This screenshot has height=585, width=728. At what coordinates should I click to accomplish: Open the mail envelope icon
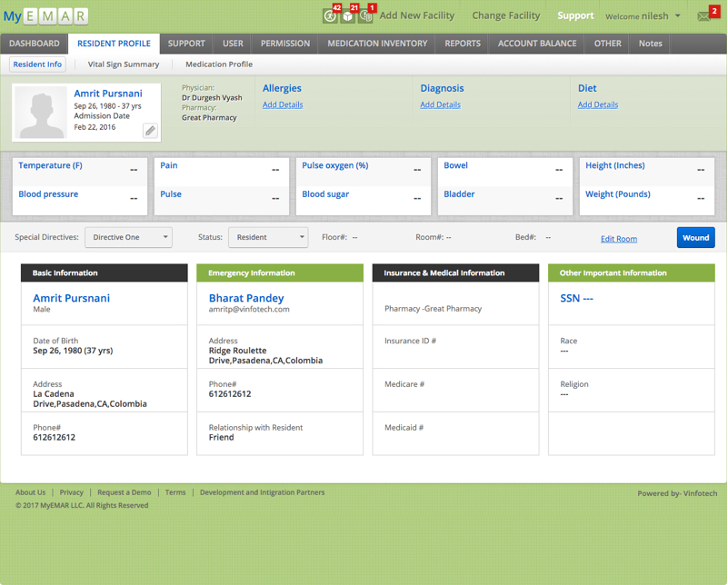coord(703,16)
